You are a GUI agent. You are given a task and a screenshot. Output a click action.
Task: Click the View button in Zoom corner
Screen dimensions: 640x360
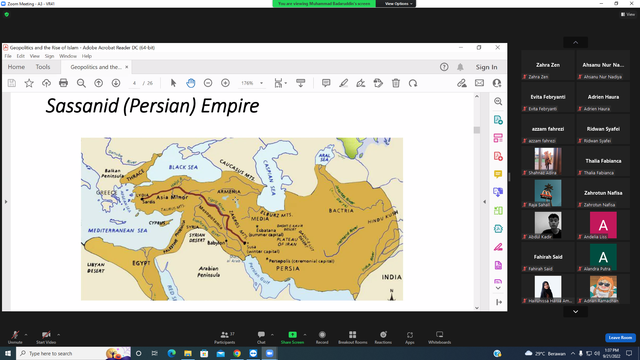(x=628, y=14)
